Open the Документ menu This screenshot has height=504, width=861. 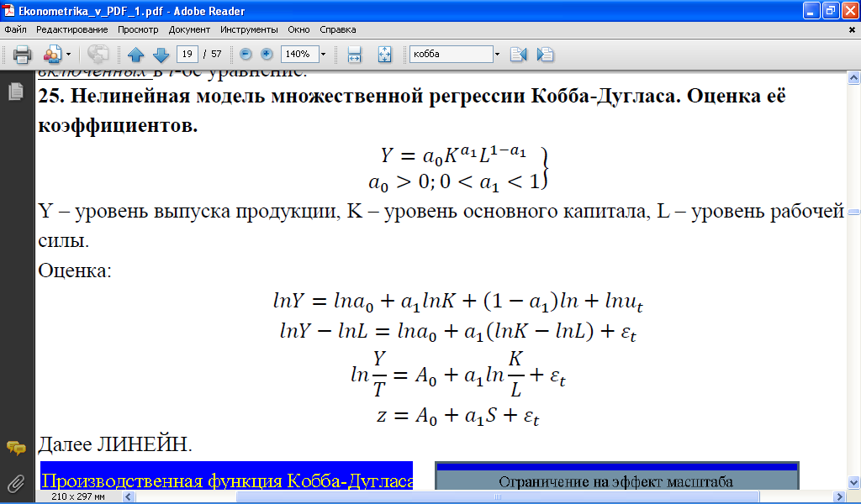click(189, 29)
